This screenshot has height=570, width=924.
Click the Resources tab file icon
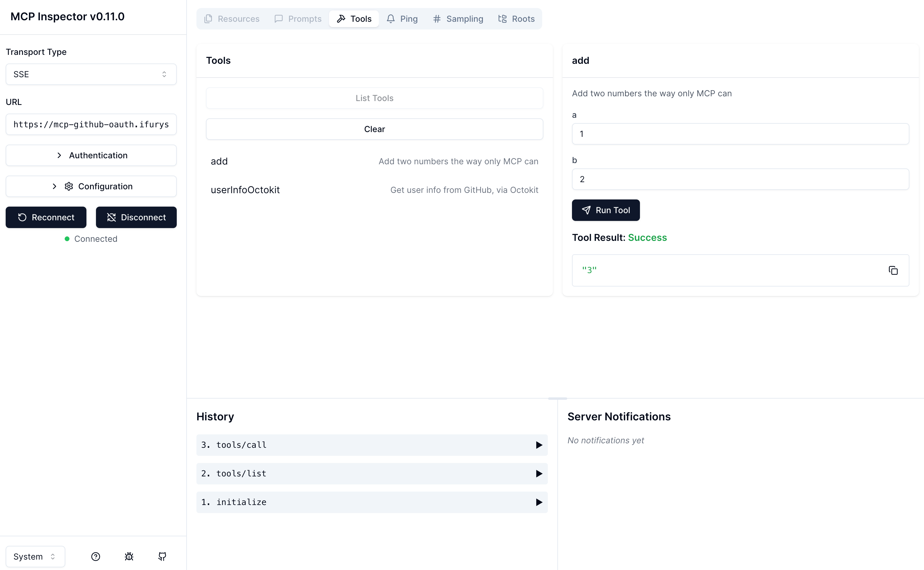[x=208, y=19]
